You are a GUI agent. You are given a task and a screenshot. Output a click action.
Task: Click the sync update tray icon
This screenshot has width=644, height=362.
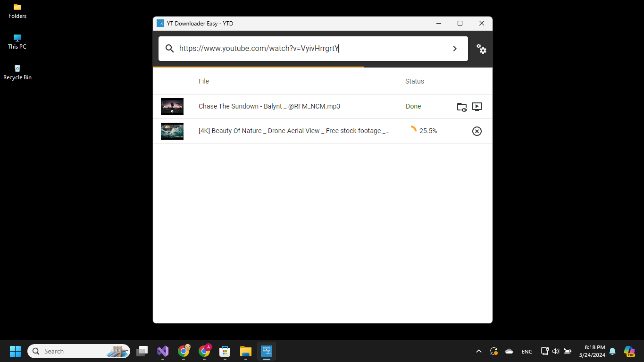pos(494,351)
